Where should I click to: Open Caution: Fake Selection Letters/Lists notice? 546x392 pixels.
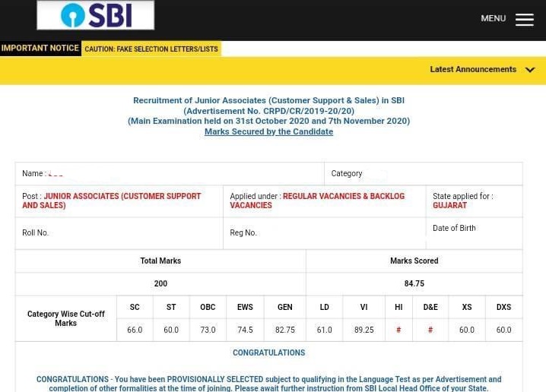point(151,49)
